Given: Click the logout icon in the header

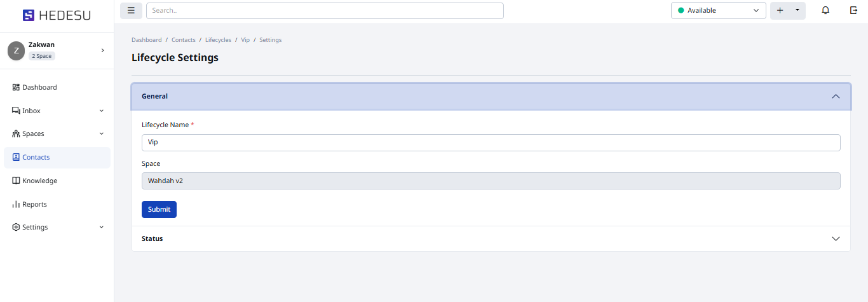Looking at the screenshot, I should click(853, 10).
